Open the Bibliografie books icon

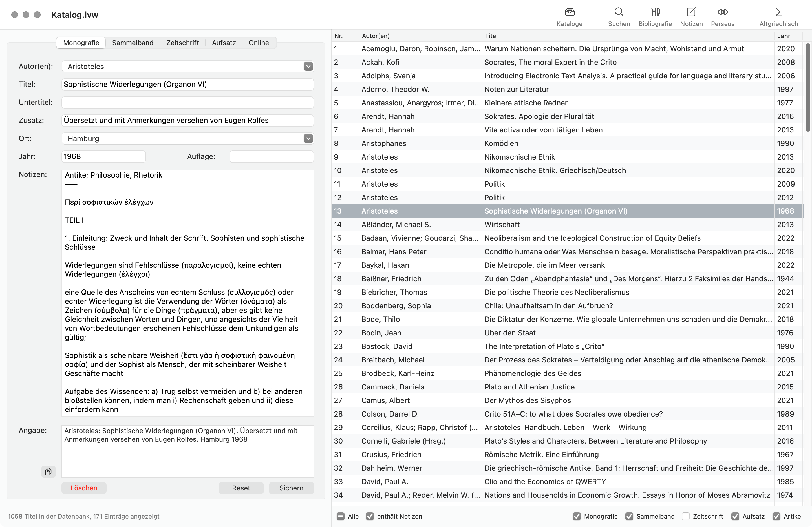[655, 12]
